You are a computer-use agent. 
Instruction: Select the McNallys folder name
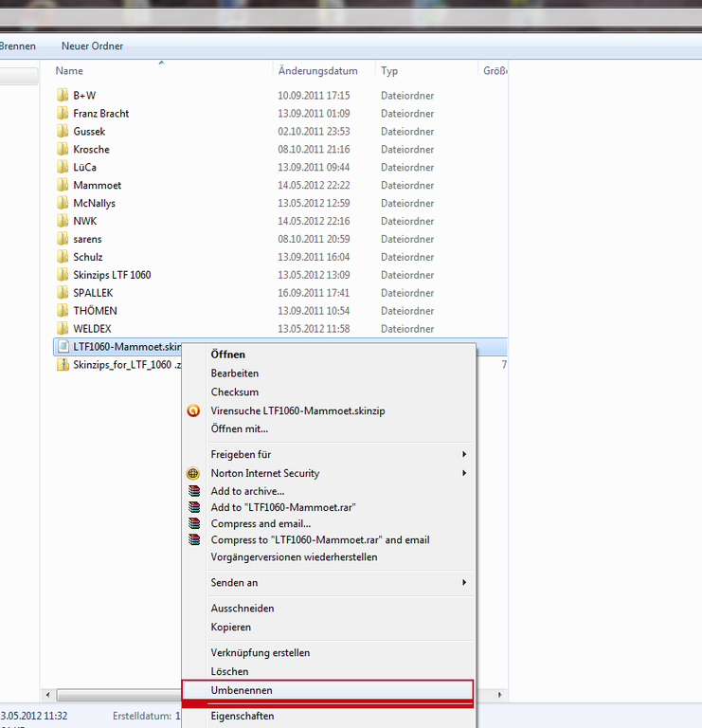[94, 204]
